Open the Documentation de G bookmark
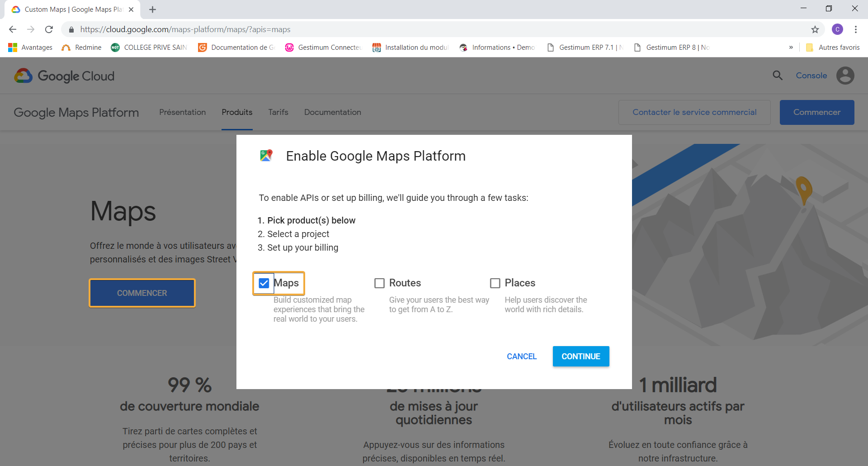Image resolution: width=868 pixels, height=466 pixels. tap(236, 48)
